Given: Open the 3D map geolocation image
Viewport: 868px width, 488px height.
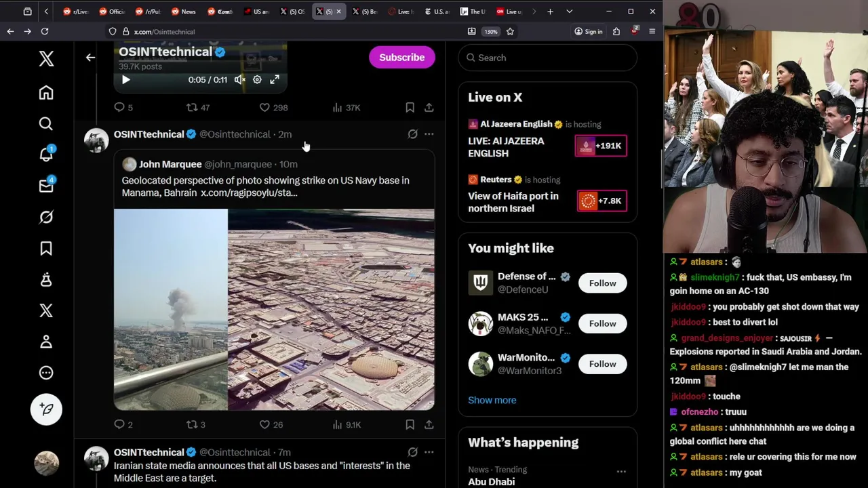Looking at the screenshot, I should (x=332, y=310).
